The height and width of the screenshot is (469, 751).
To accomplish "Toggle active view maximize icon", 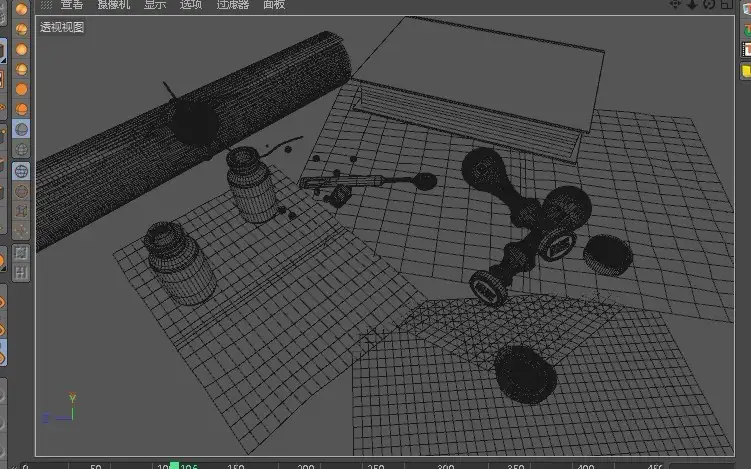I will pyautogui.click(x=727, y=4).
